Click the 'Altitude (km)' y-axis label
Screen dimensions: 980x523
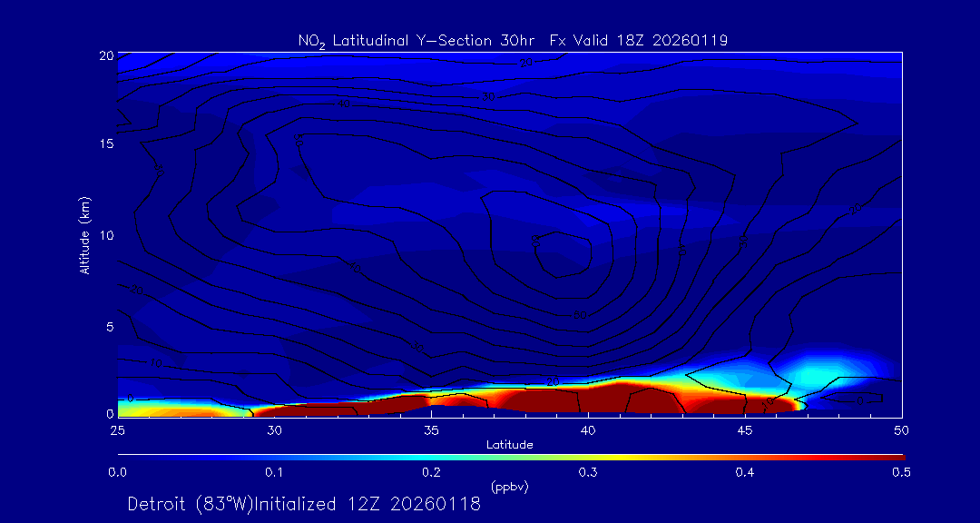(84, 235)
